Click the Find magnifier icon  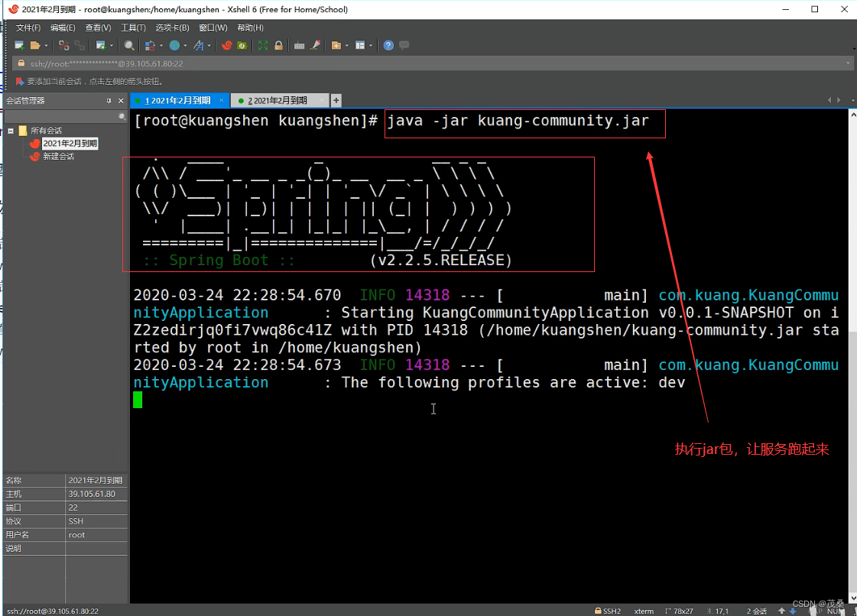[x=129, y=45]
